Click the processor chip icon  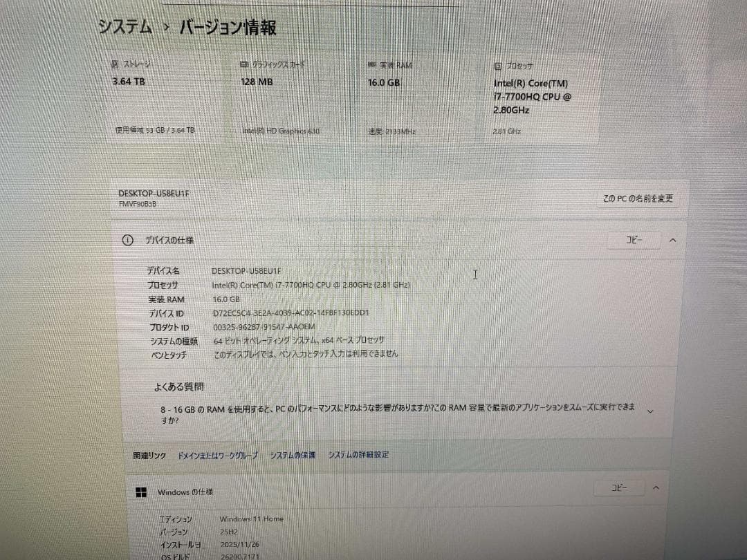click(498, 66)
